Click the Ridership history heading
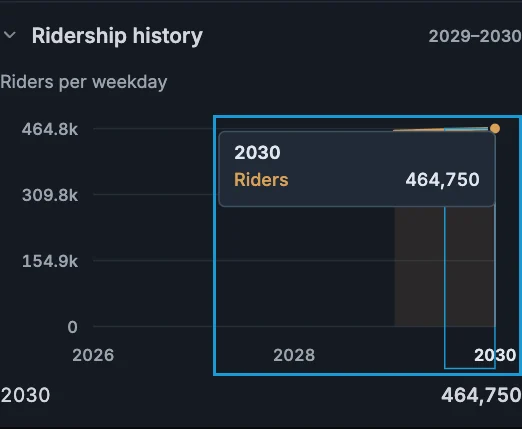The width and height of the screenshot is (522, 429). point(117,36)
